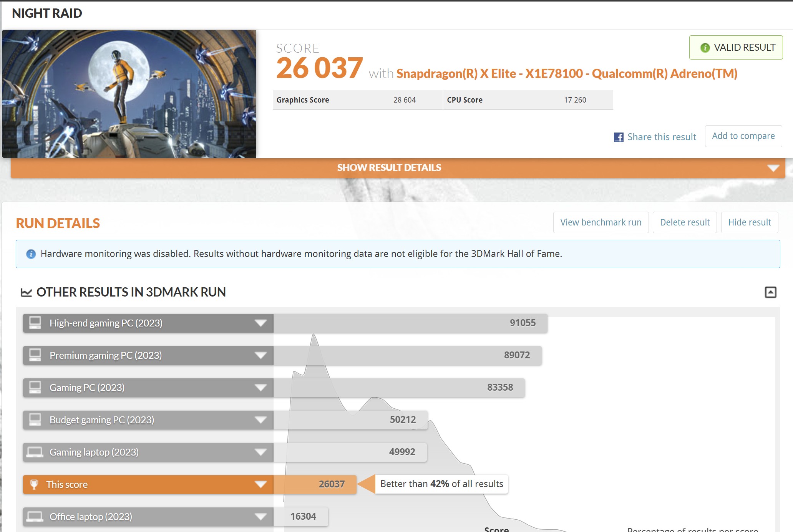793x532 pixels.
Task: Expand the Gaming laptop (2023) row
Action: click(x=261, y=452)
